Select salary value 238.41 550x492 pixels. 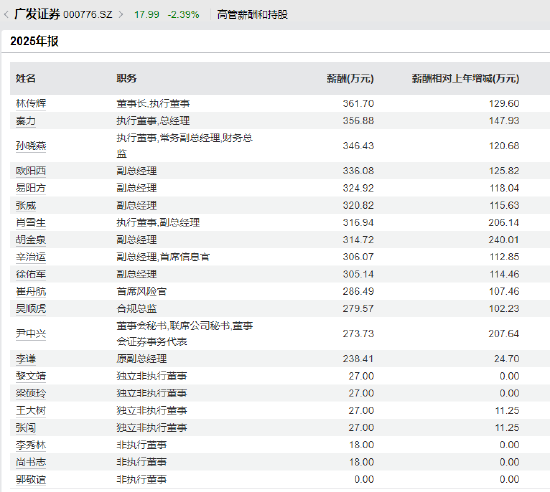(x=358, y=358)
